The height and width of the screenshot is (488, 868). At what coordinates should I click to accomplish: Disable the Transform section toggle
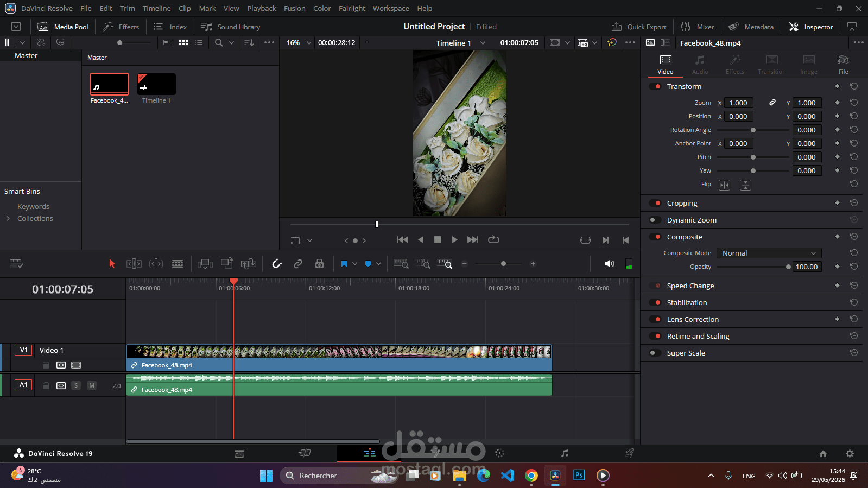[656, 86]
